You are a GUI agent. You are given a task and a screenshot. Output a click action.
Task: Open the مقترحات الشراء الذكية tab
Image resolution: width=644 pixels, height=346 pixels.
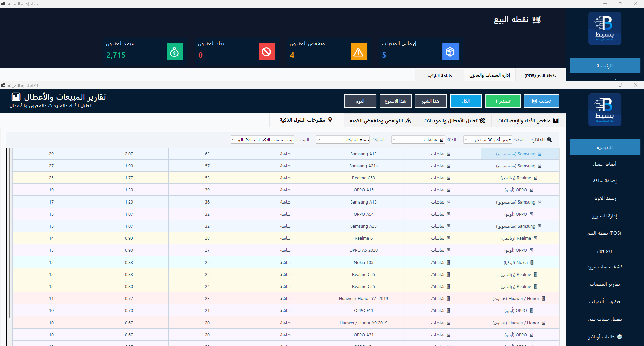click(307, 120)
